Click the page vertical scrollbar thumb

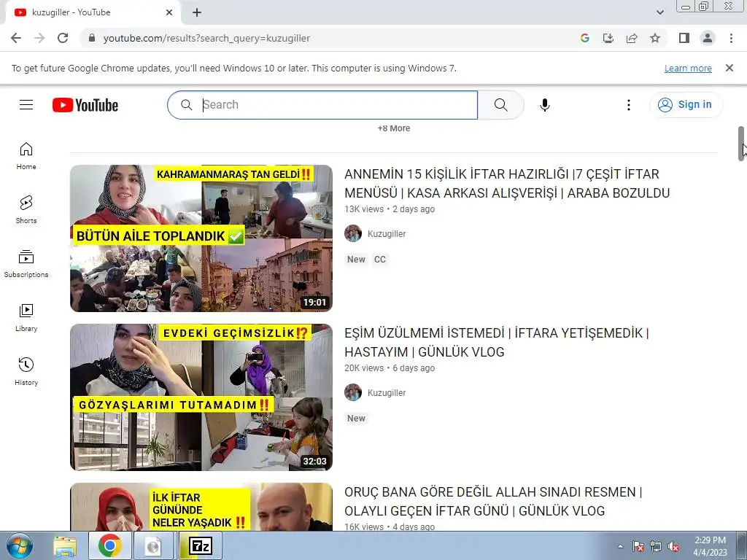[x=741, y=144]
